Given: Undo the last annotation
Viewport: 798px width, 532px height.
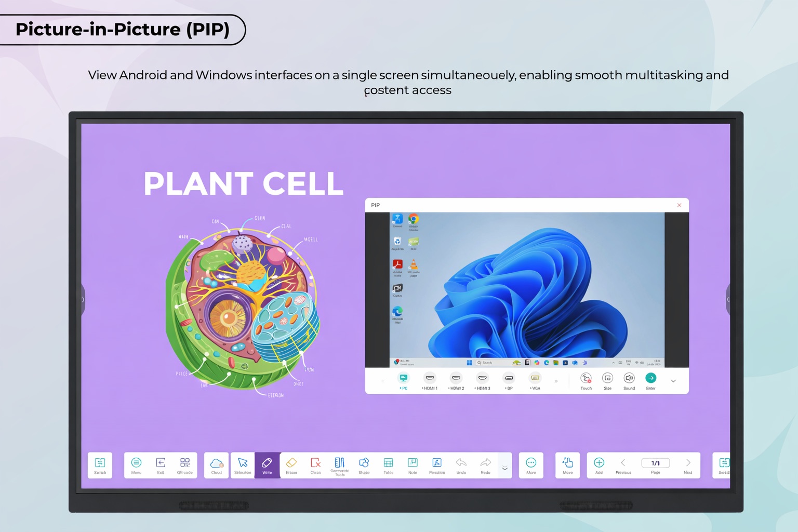Looking at the screenshot, I should [x=461, y=465].
